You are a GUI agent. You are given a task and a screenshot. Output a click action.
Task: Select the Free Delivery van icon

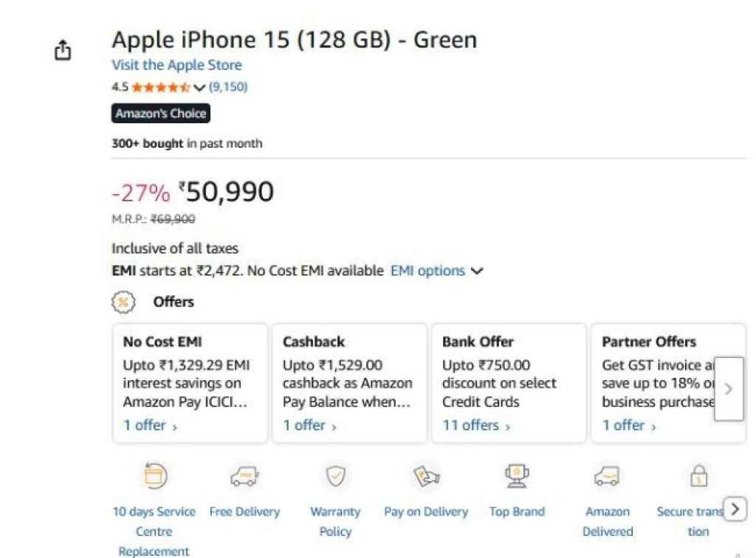(x=244, y=476)
